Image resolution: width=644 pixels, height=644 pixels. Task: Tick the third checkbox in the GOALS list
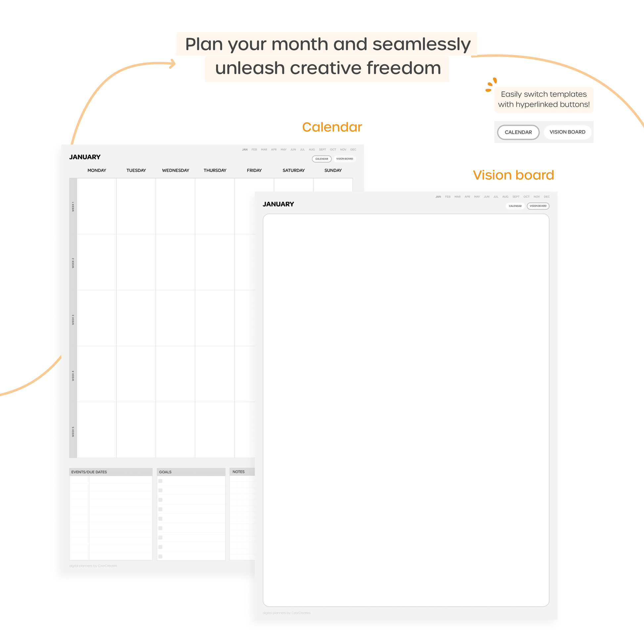(160, 500)
